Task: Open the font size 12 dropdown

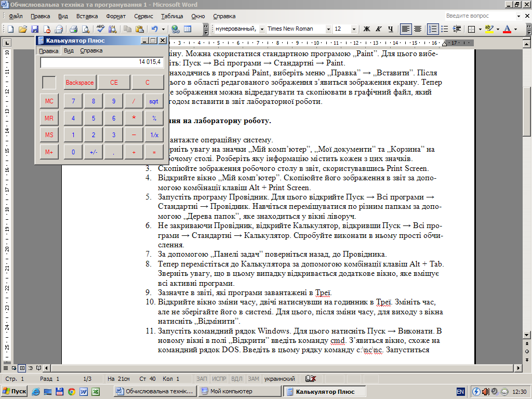Action: 353,29
